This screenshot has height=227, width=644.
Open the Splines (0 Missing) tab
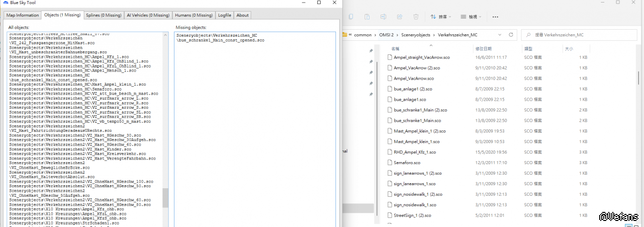coord(104,15)
